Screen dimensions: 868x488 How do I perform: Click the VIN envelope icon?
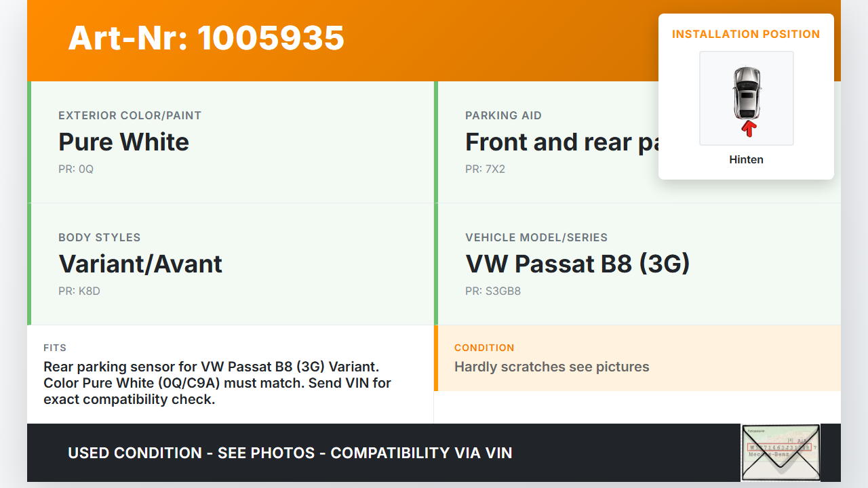pos(780,452)
